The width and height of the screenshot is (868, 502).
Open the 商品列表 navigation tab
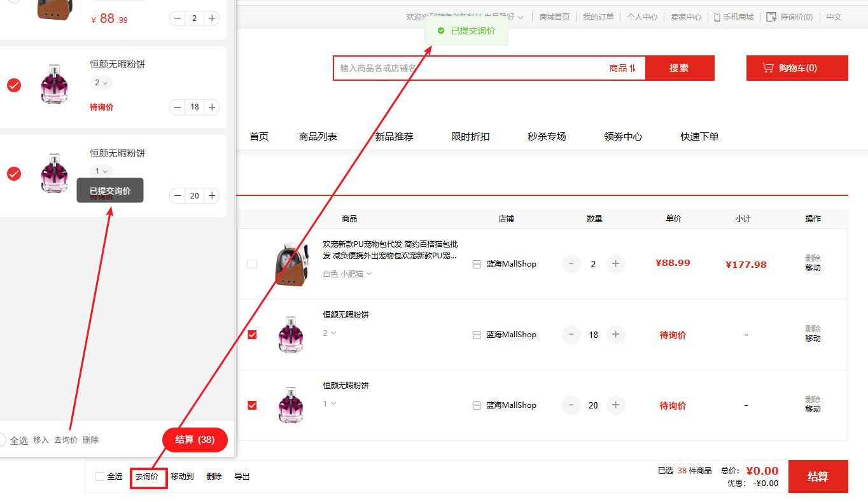pyautogui.click(x=318, y=137)
